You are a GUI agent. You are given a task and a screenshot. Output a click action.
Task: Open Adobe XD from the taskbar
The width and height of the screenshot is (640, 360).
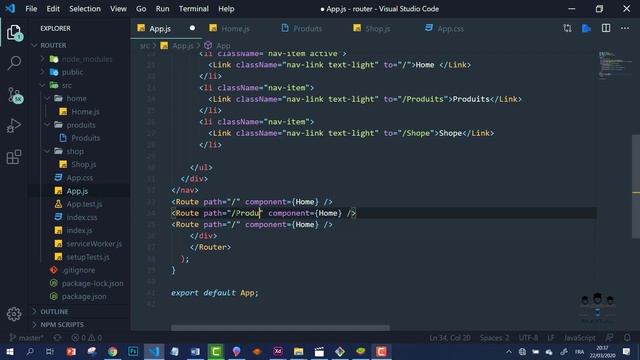coord(278,351)
